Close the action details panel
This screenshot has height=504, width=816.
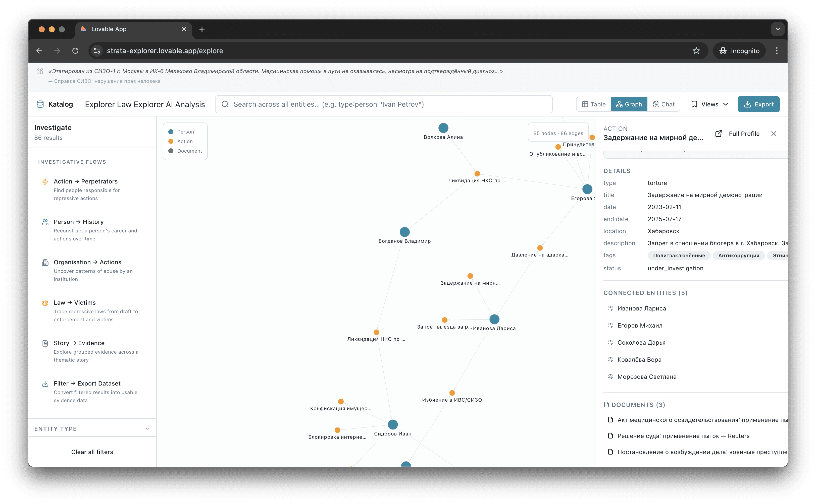click(774, 134)
